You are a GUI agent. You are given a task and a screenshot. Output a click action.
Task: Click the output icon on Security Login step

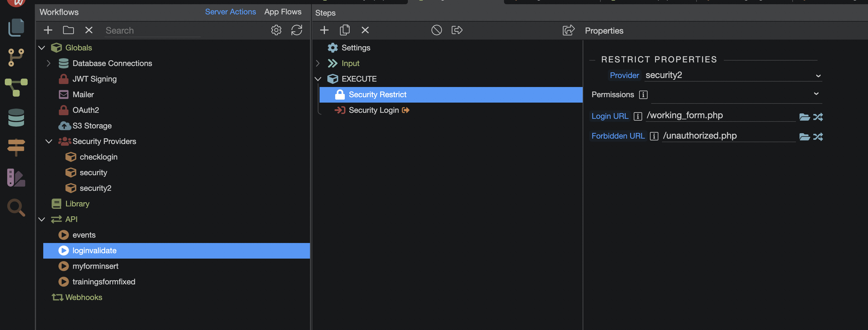[x=406, y=110]
